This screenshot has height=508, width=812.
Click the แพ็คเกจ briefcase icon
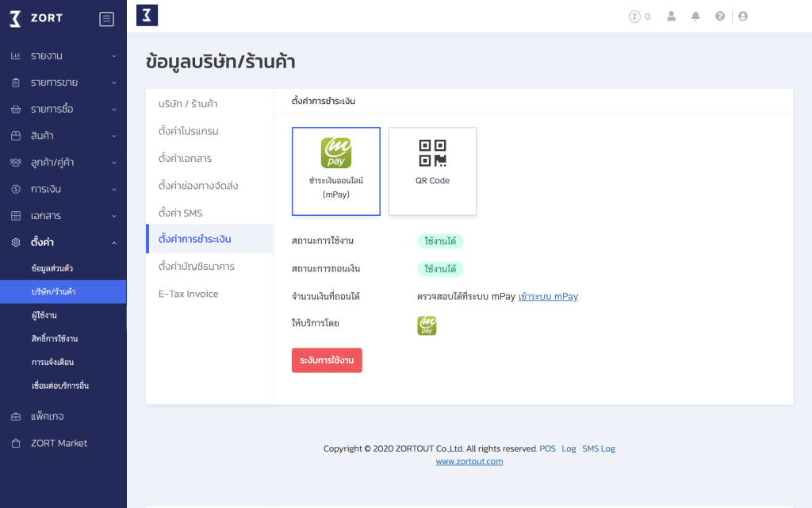[16, 416]
